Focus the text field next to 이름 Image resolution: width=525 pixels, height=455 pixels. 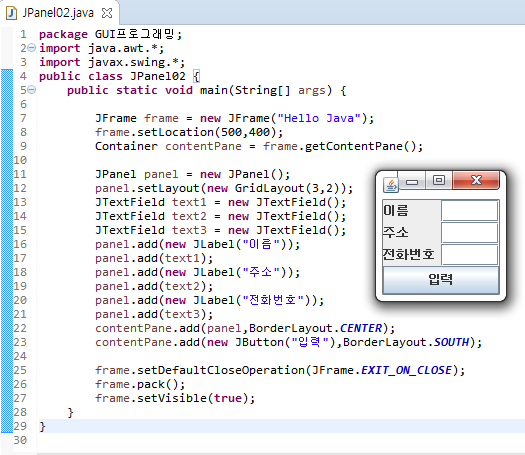469,211
